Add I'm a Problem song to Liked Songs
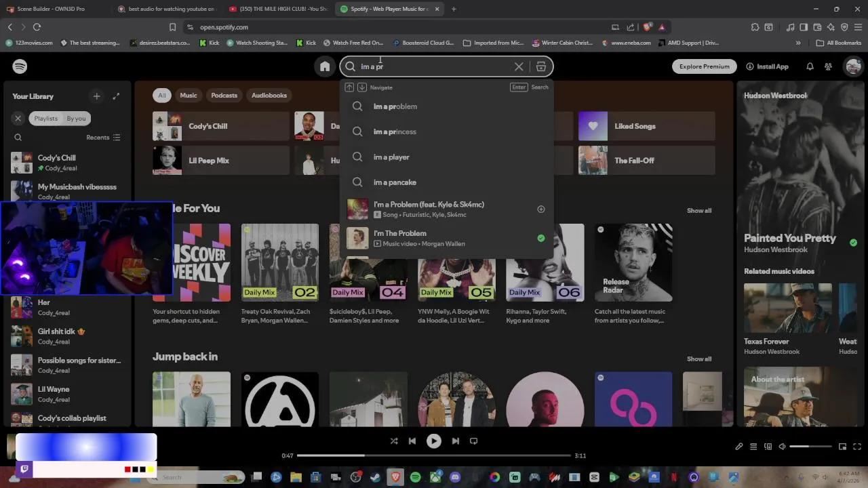This screenshot has width=868, height=488. point(541,209)
